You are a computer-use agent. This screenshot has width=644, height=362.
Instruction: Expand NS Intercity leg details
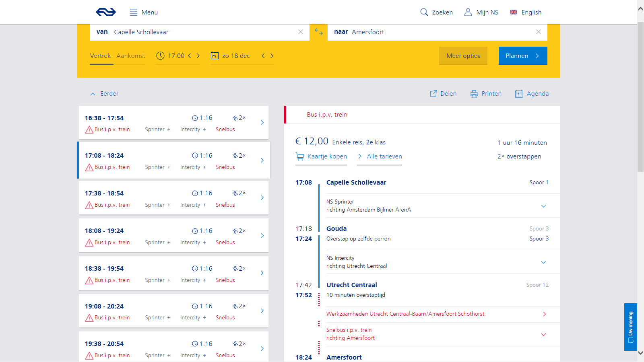click(543, 262)
